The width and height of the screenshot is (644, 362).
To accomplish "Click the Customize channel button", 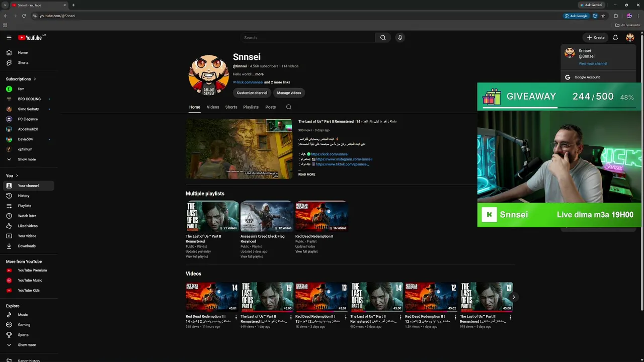I will point(252,93).
